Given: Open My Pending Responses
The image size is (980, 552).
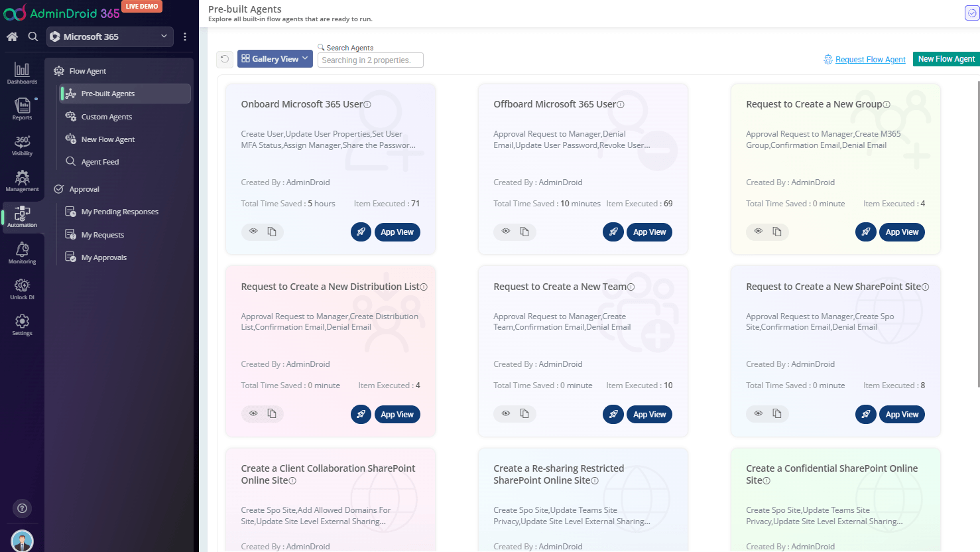Looking at the screenshot, I should (x=119, y=212).
